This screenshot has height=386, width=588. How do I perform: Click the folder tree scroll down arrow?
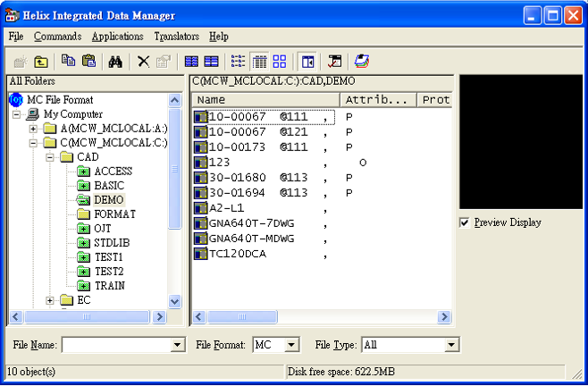point(175,301)
